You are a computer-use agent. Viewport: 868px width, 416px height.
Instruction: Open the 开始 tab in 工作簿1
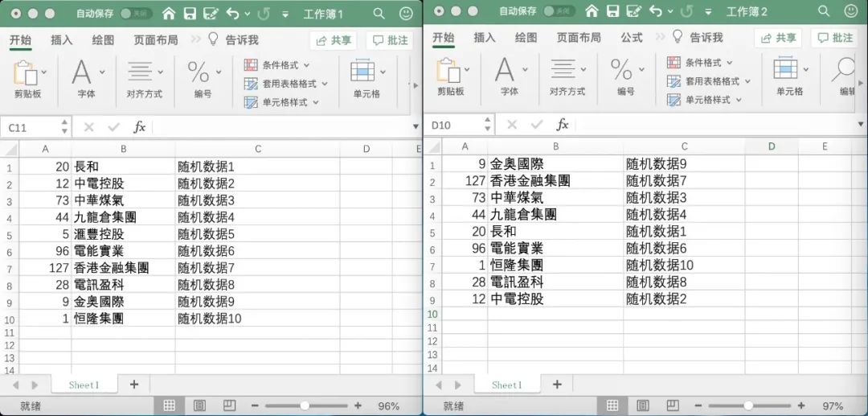[20, 40]
